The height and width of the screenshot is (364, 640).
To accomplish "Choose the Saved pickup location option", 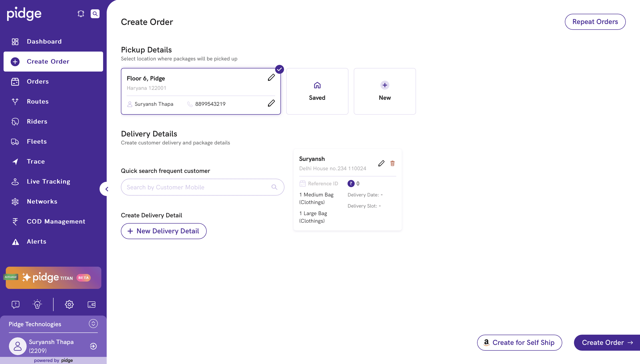I will point(317,91).
